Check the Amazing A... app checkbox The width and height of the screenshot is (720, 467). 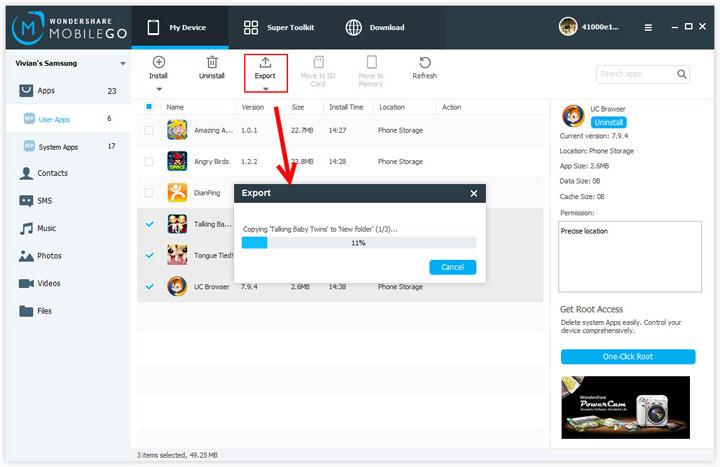pyautogui.click(x=149, y=130)
